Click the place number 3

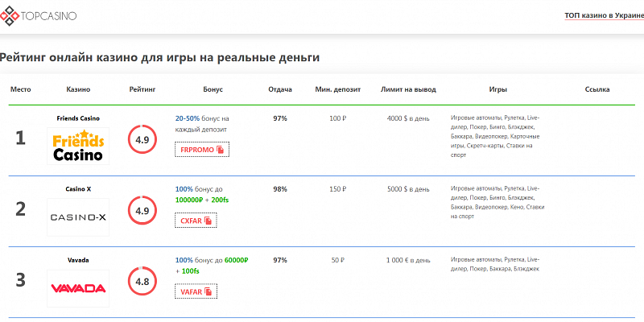(21, 280)
